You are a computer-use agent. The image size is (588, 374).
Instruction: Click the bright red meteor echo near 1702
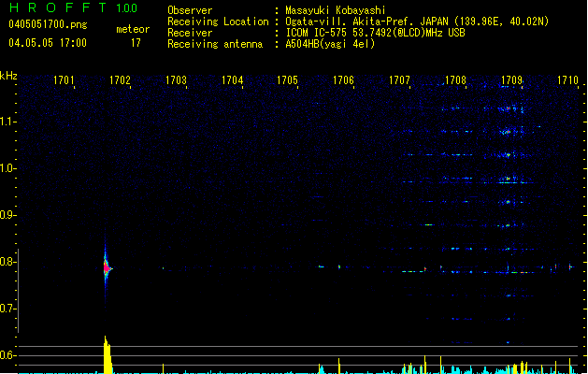tap(107, 268)
